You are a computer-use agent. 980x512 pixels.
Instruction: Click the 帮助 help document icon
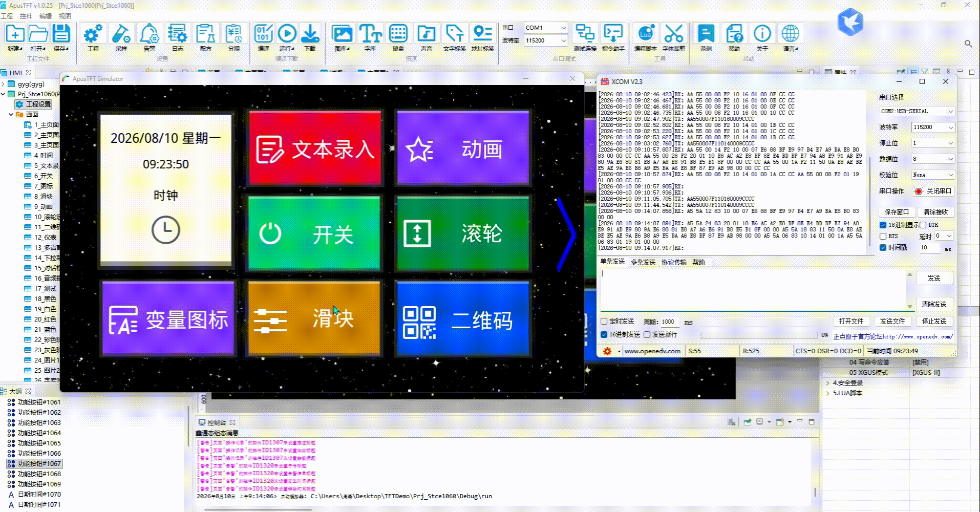734,34
